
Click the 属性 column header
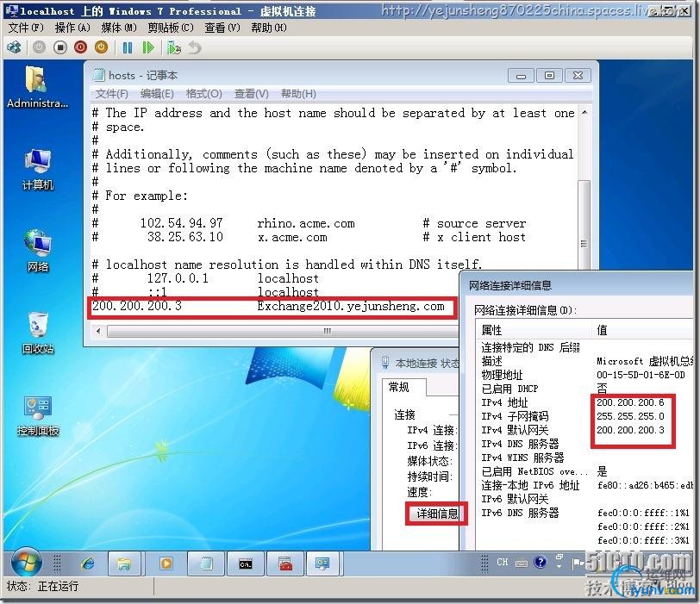coord(534,330)
